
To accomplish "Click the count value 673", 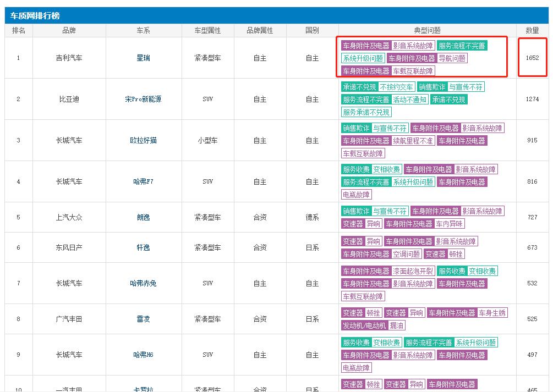I will tap(532, 247).
